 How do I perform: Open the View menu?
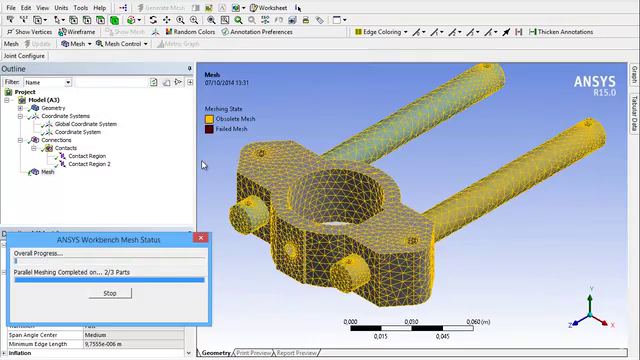tap(42, 8)
